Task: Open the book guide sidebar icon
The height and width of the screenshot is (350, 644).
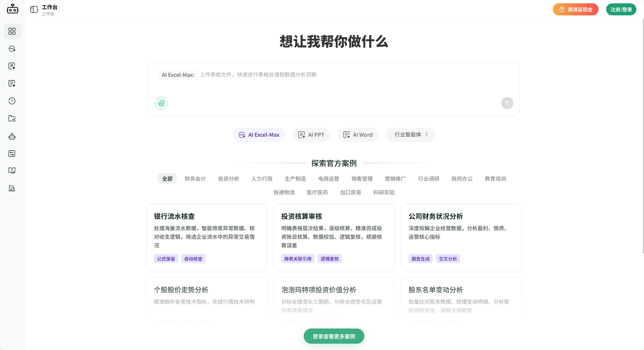Action: tap(12, 171)
